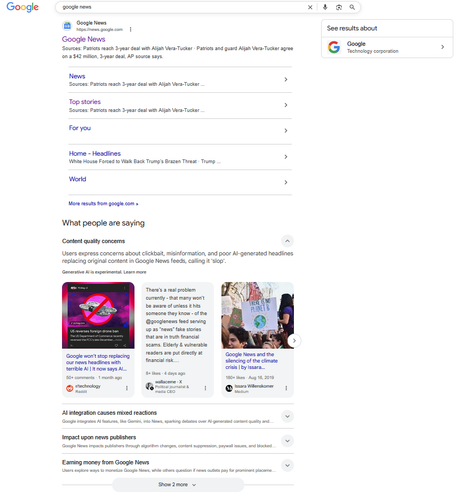
Task: Open the Google News result title
Action: pos(84,39)
